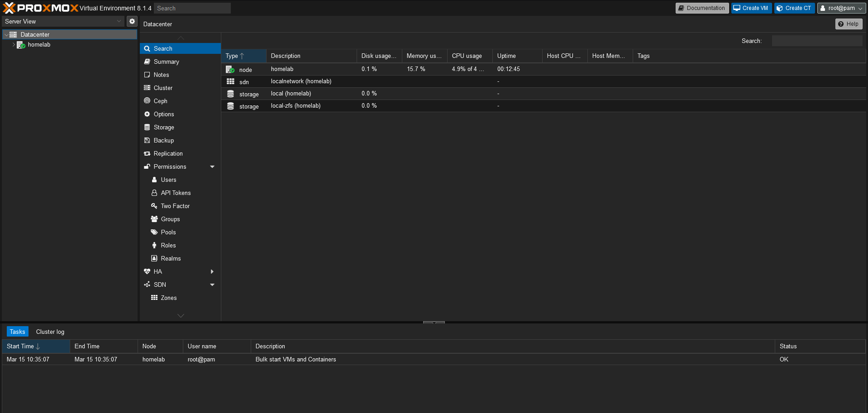Expand the HA section in the sidebar

coord(212,271)
